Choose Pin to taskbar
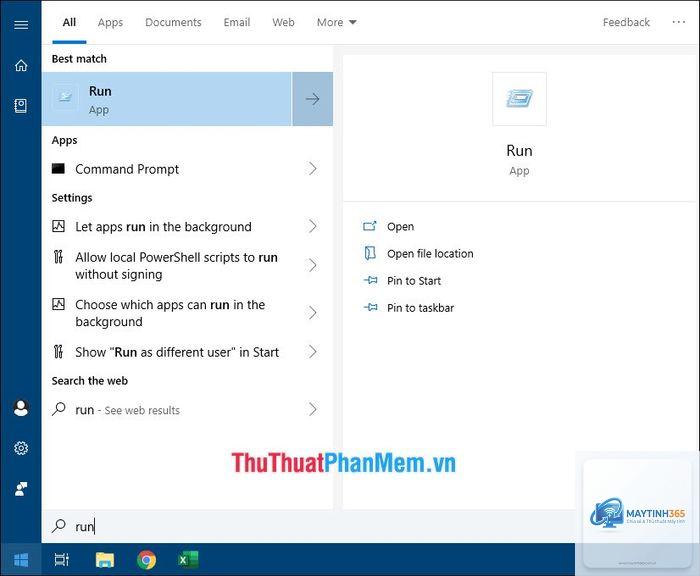Viewport: 700px width, 576px height. [x=420, y=308]
